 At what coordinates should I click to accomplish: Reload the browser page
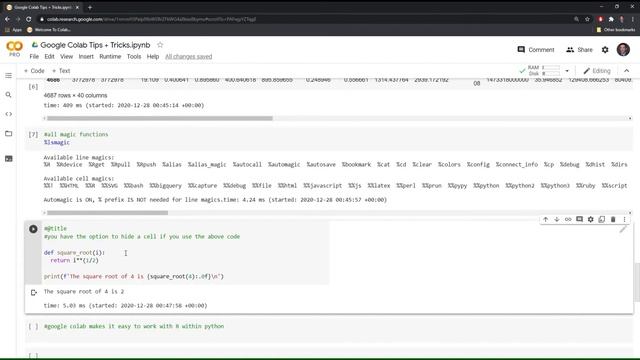point(29,19)
